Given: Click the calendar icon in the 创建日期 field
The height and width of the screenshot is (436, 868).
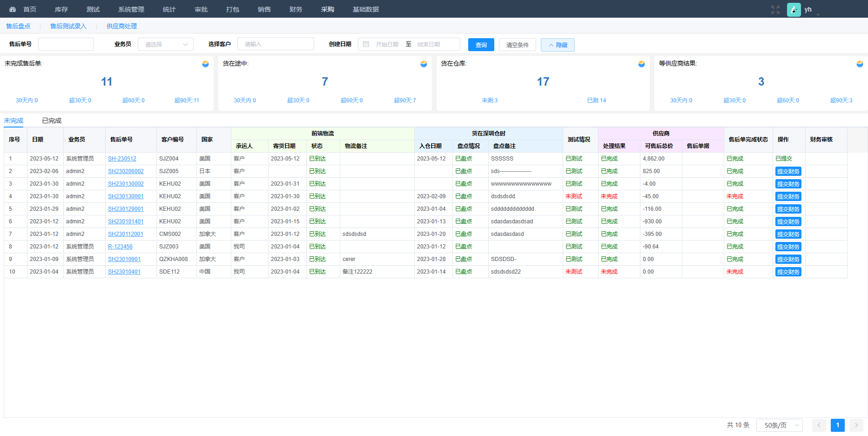Looking at the screenshot, I should tap(366, 44).
